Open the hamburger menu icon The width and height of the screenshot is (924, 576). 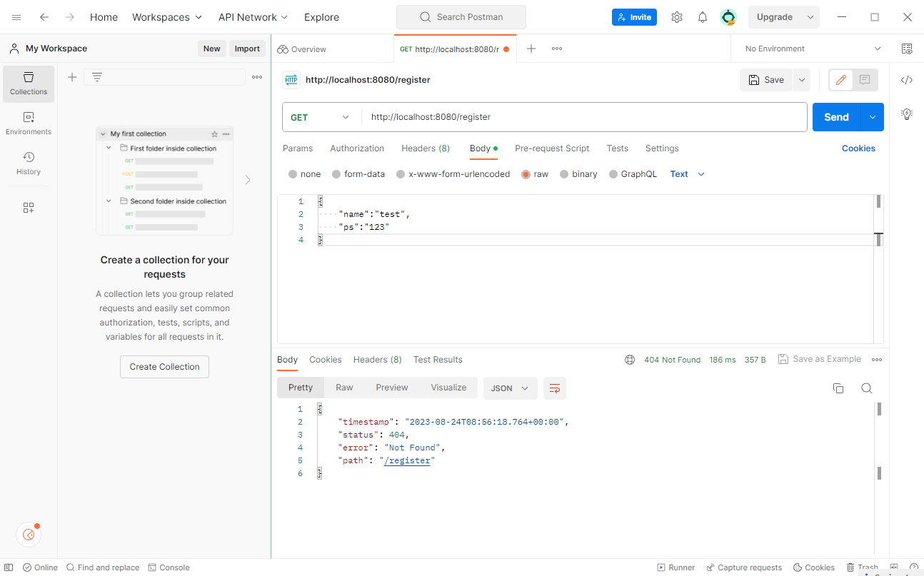[16, 17]
